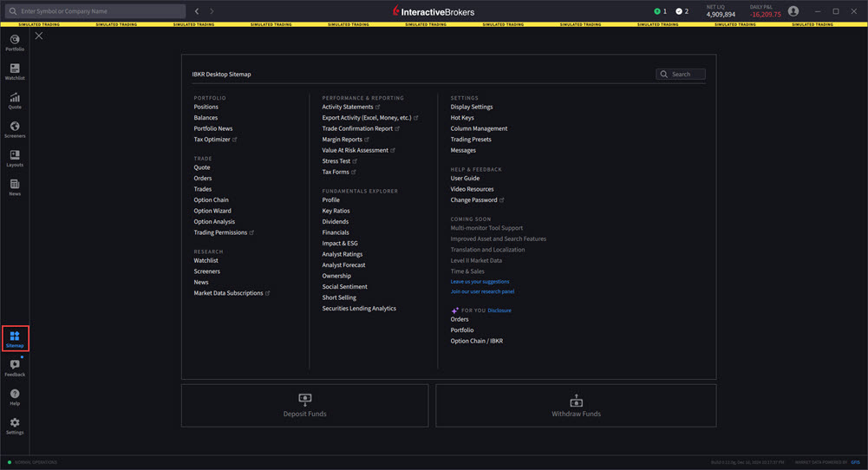Open Export Activity (Excel, Money, etc.) link
The width and height of the screenshot is (868, 470).
(369, 118)
